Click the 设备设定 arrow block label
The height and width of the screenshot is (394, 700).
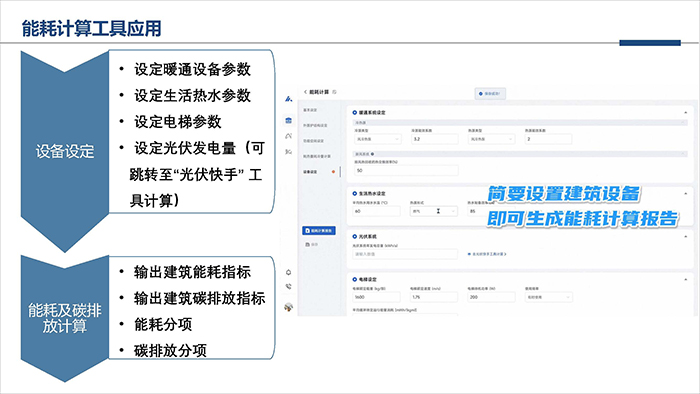(x=65, y=152)
